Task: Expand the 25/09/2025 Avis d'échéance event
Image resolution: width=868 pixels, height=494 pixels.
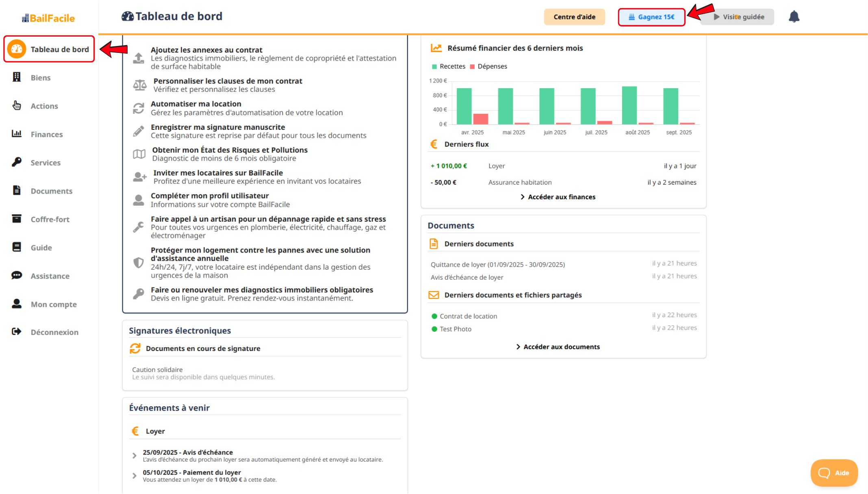Action: pyautogui.click(x=135, y=456)
